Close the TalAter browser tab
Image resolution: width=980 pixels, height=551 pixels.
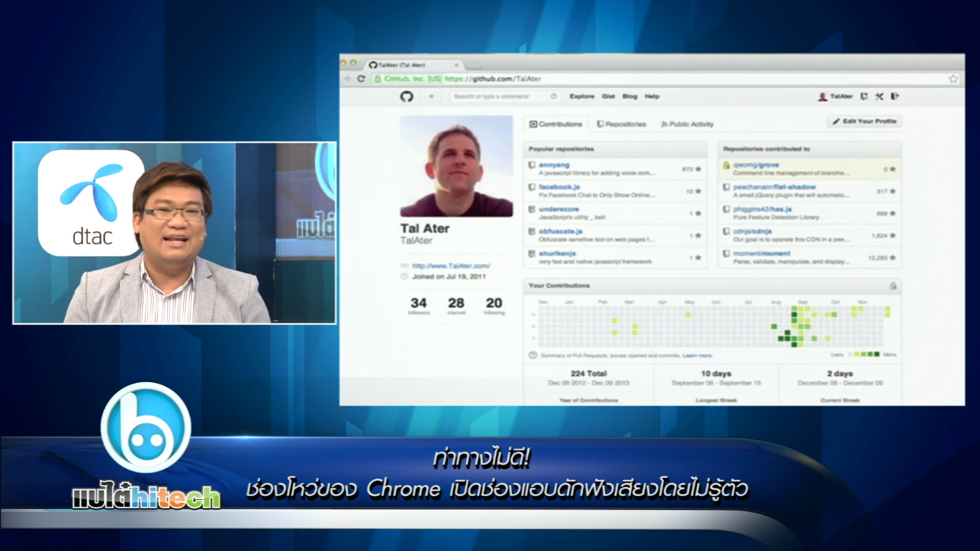(456, 65)
